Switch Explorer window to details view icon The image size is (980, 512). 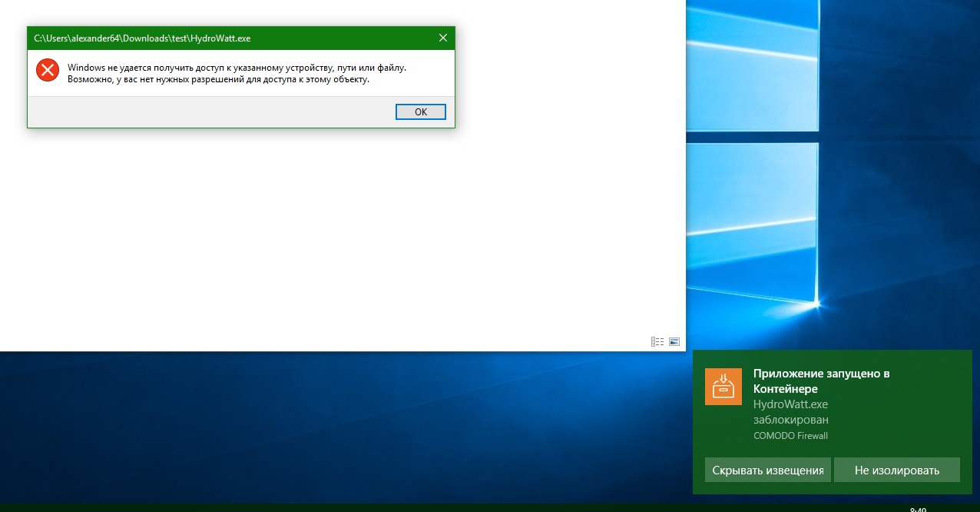click(x=657, y=341)
